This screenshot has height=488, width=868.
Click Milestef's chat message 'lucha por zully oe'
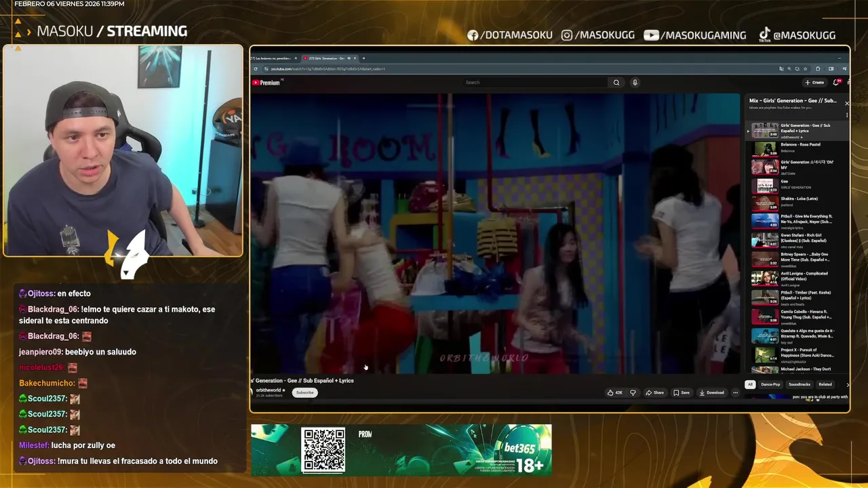pos(67,445)
